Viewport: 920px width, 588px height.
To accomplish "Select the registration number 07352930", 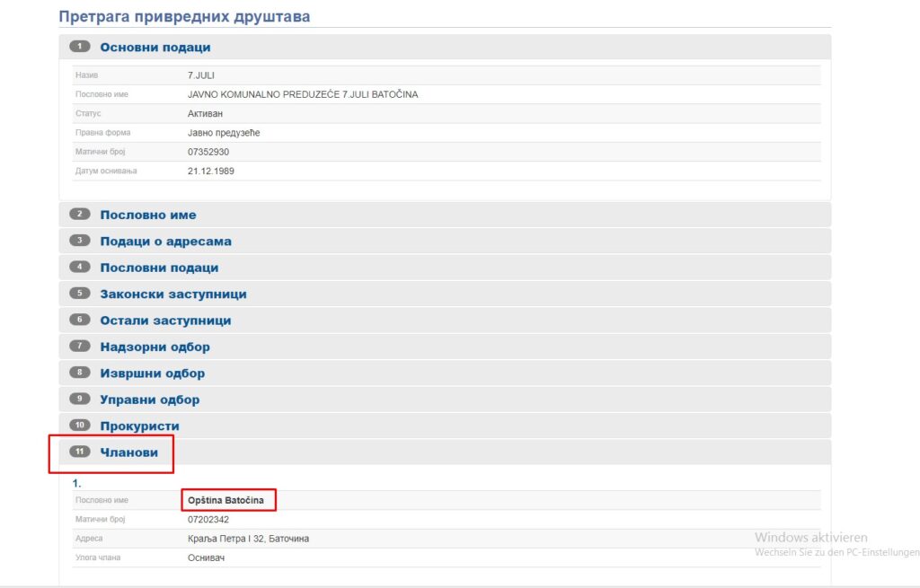I will click(x=208, y=152).
